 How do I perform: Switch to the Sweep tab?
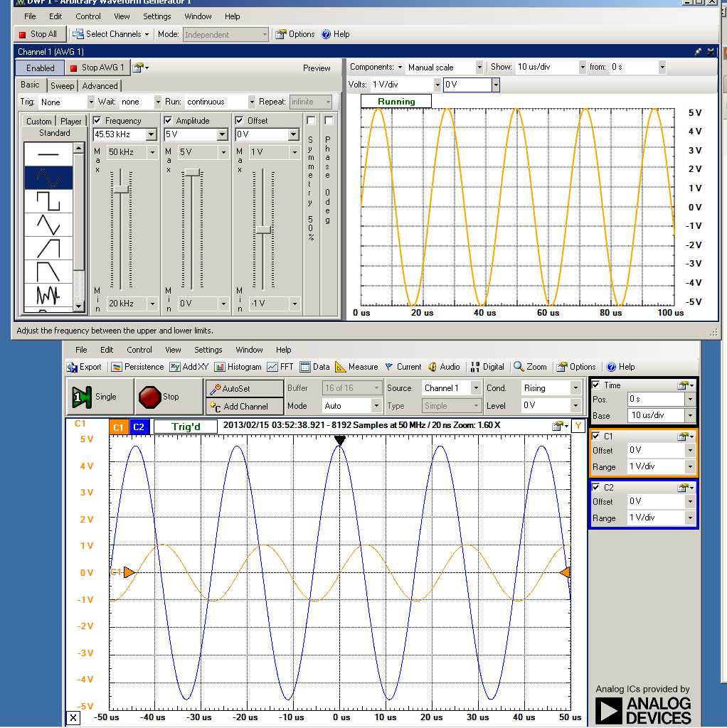(x=62, y=86)
